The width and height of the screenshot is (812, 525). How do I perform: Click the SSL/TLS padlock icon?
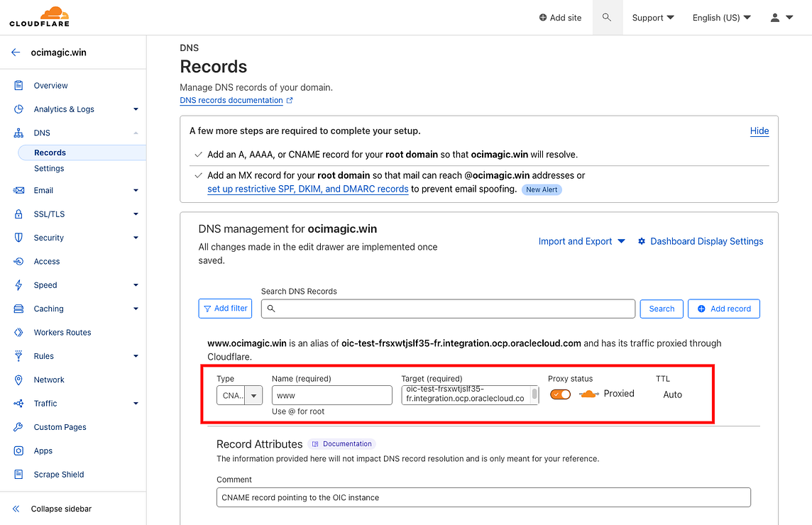18,214
